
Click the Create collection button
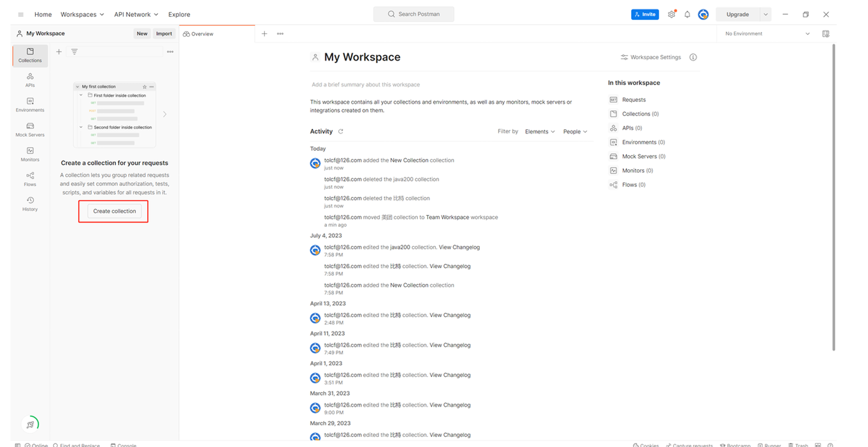pyautogui.click(x=114, y=211)
